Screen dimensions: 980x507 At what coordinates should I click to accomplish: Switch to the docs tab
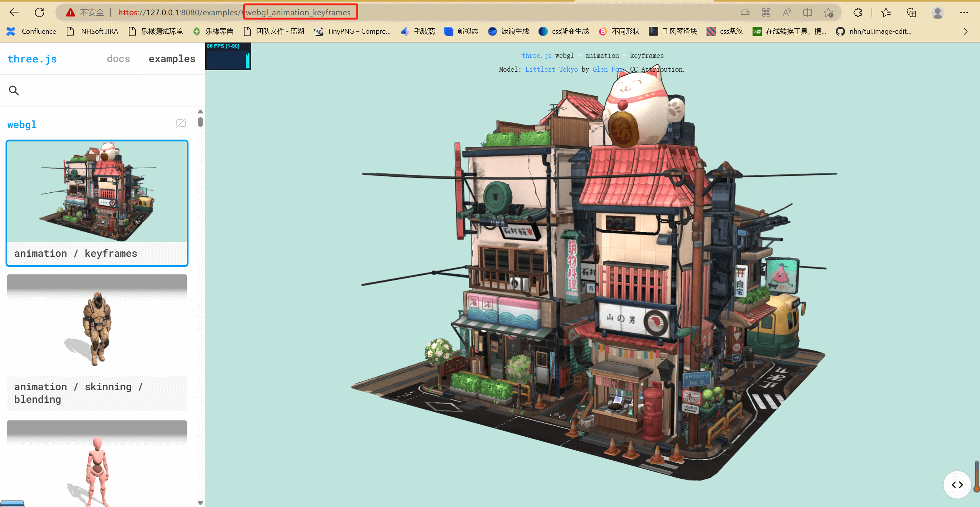tap(118, 59)
